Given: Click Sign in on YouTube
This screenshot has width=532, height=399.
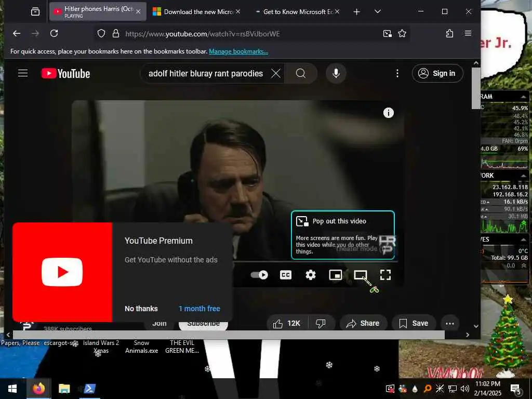Looking at the screenshot, I should 437,73.
